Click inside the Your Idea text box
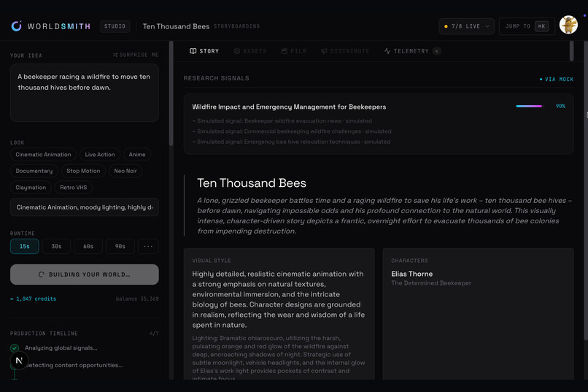This screenshot has height=392, width=588. 85,93
